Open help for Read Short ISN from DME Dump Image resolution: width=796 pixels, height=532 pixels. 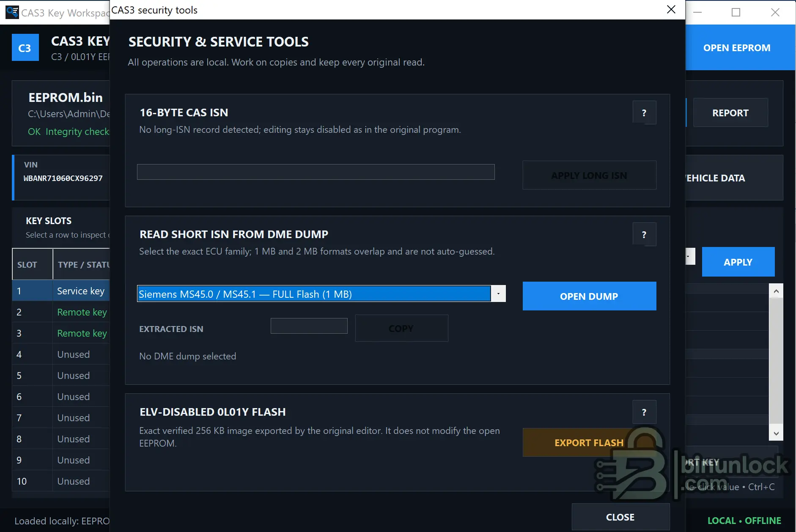tap(644, 234)
